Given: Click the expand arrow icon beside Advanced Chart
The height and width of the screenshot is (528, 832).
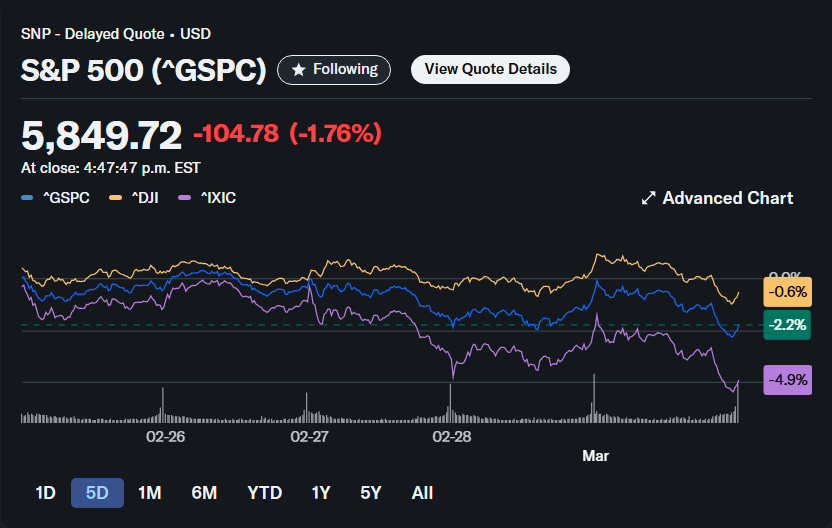Looking at the screenshot, I should point(648,198).
